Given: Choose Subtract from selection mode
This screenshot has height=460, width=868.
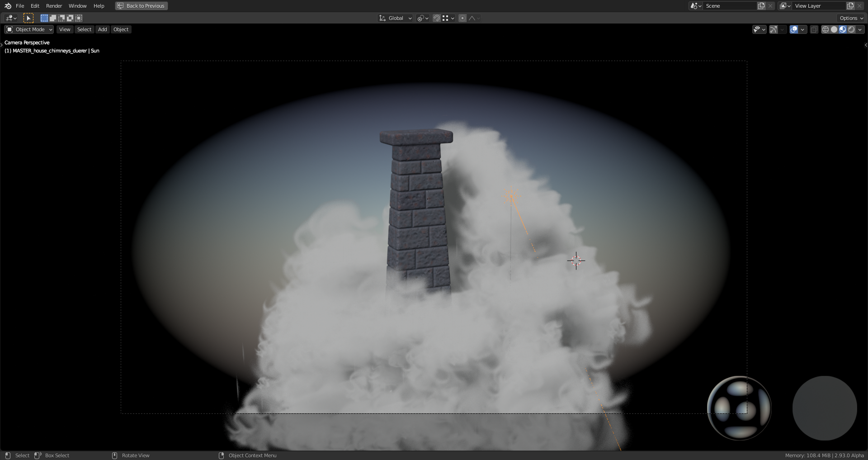Looking at the screenshot, I should [x=61, y=18].
